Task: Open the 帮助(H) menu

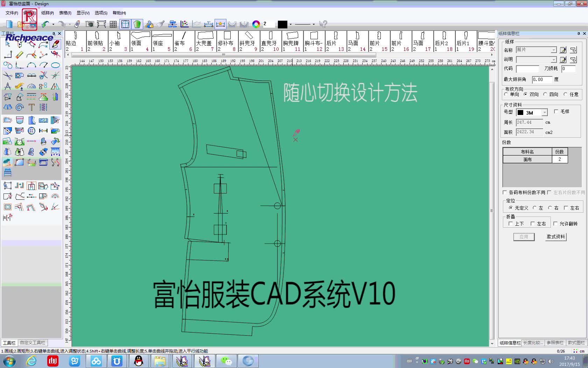Action: [x=119, y=13]
